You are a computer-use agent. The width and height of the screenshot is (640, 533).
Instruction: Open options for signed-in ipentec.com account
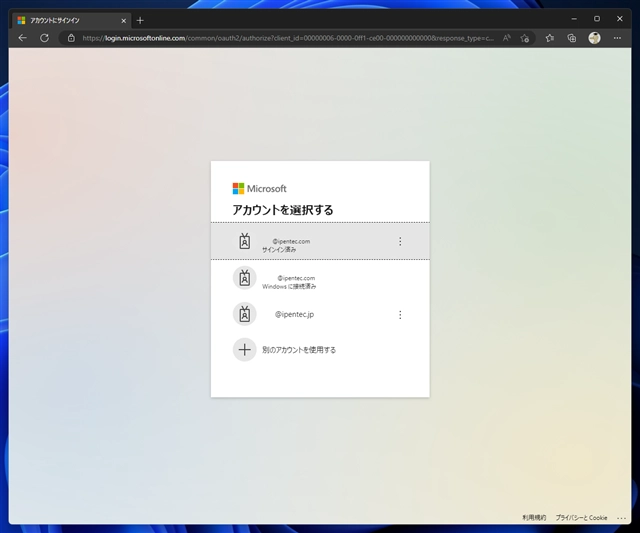click(x=400, y=241)
